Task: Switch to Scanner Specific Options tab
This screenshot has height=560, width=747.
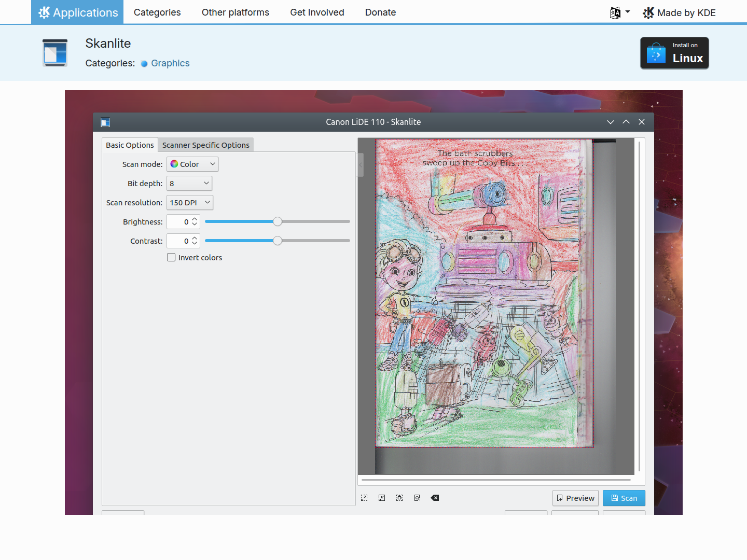Action: pos(206,145)
